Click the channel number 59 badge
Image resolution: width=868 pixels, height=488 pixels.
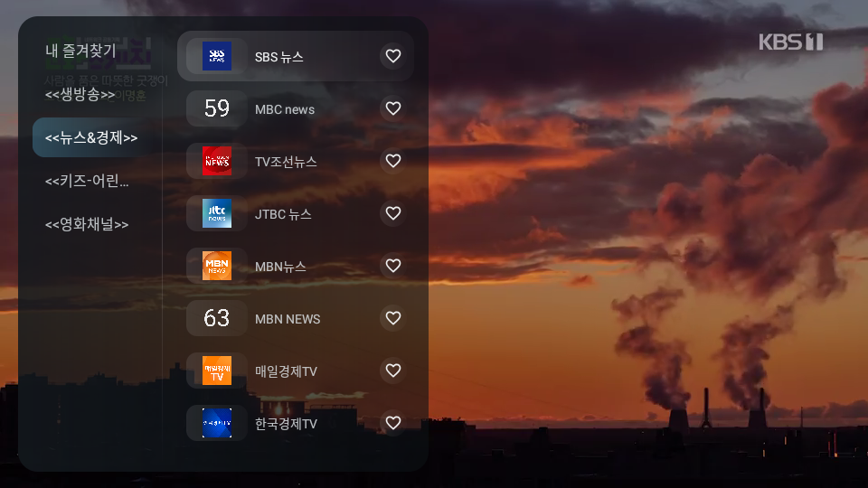tap(216, 108)
